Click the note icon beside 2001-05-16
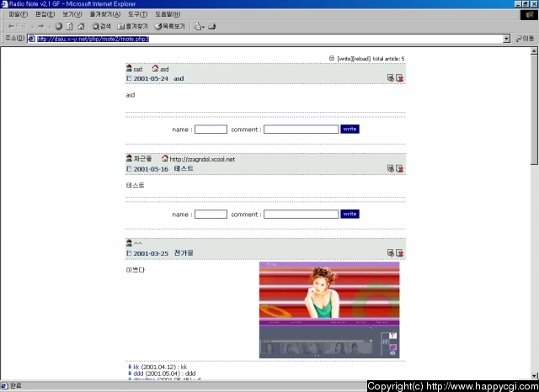The height and width of the screenshot is (392, 539). coord(129,168)
